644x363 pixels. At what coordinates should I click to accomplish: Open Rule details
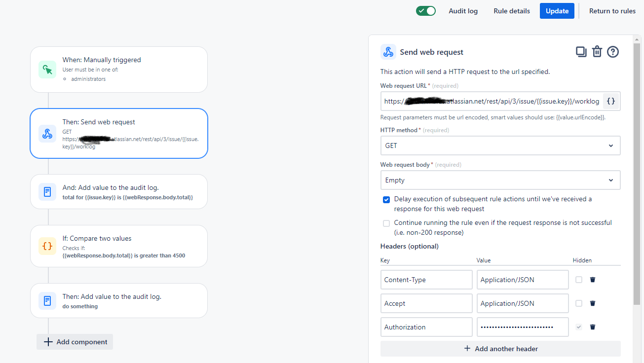[x=511, y=10]
